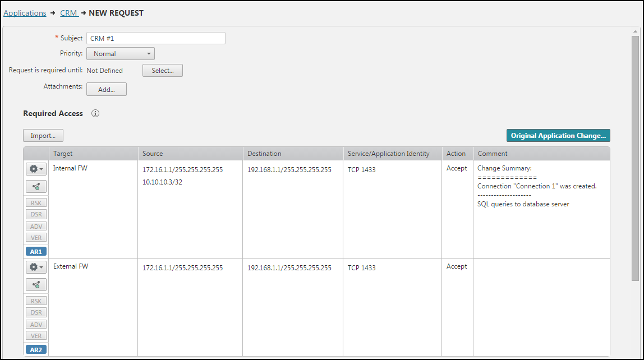Image resolution: width=644 pixels, height=360 pixels.
Task: Open the gear actions menu for AR1
Action: point(35,169)
